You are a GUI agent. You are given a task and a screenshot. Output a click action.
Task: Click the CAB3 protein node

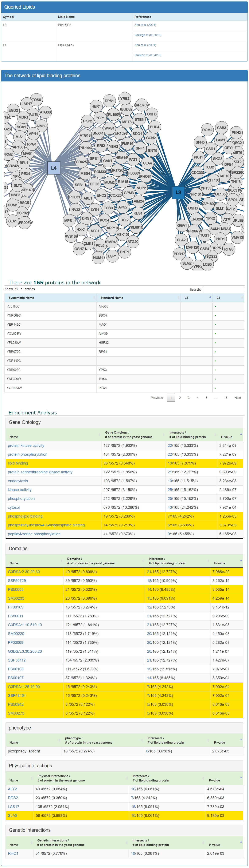(221, 128)
